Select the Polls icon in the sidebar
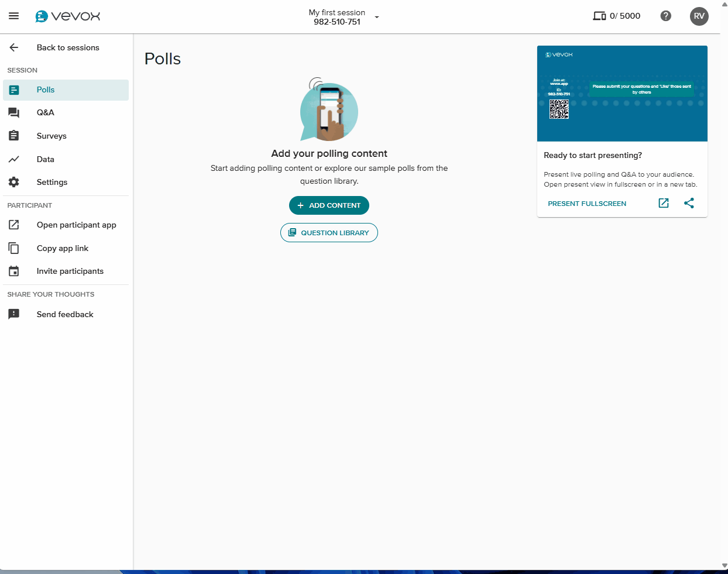This screenshot has width=728, height=574. point(14,90)
